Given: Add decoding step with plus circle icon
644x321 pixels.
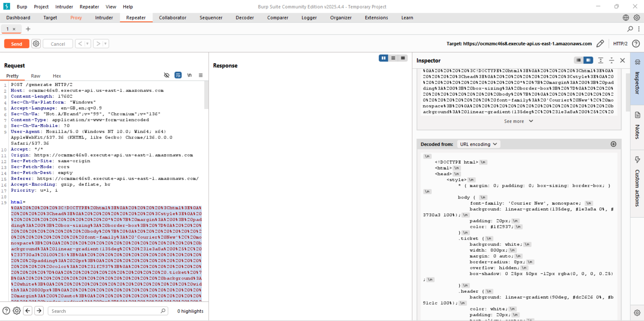Looking at the screenshot, I should tap(613, 144).
